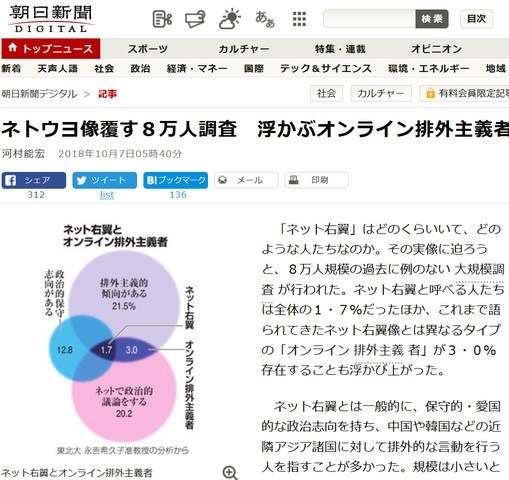Click the bookmark count 136
This screenshot has height=480, width=509.
pos(178,195)
